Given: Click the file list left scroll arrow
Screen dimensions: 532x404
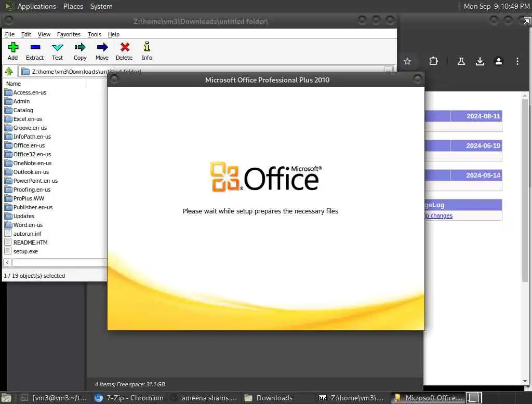Looking at the screenshot, I should [x=7, y=262].
